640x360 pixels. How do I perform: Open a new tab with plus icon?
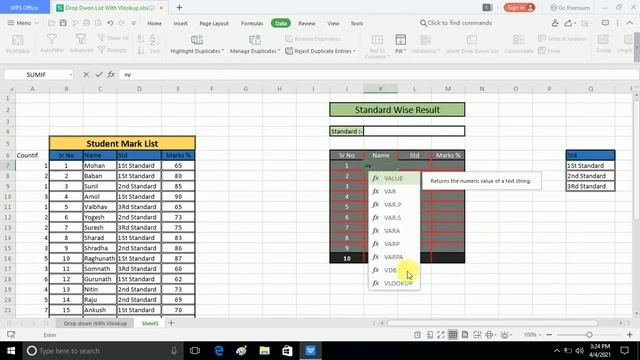tap(179, 7)
